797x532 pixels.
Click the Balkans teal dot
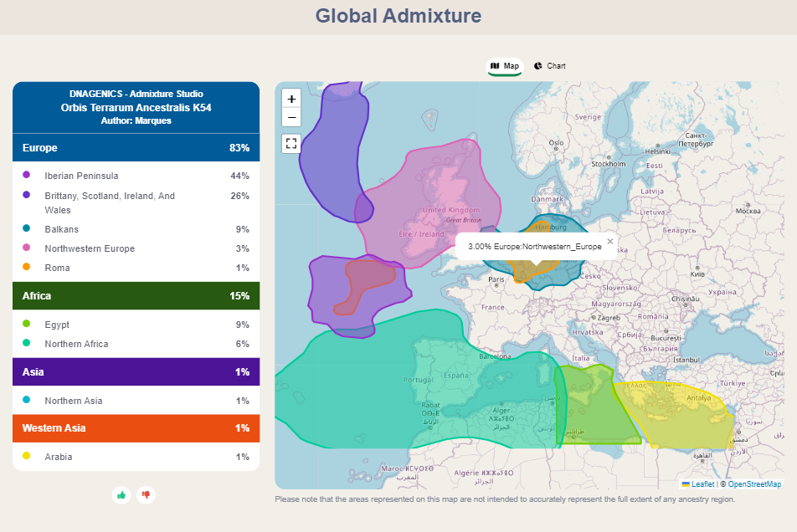(x=27, y=228)
